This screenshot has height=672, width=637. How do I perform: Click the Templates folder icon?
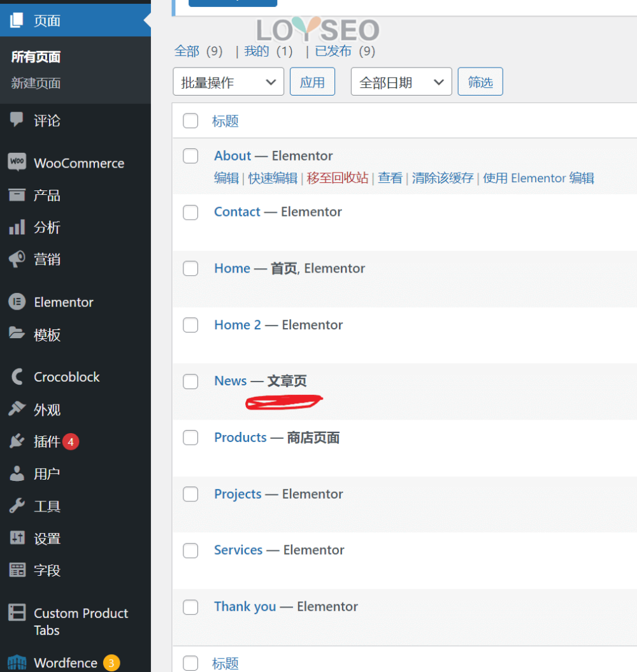[17, 333]
